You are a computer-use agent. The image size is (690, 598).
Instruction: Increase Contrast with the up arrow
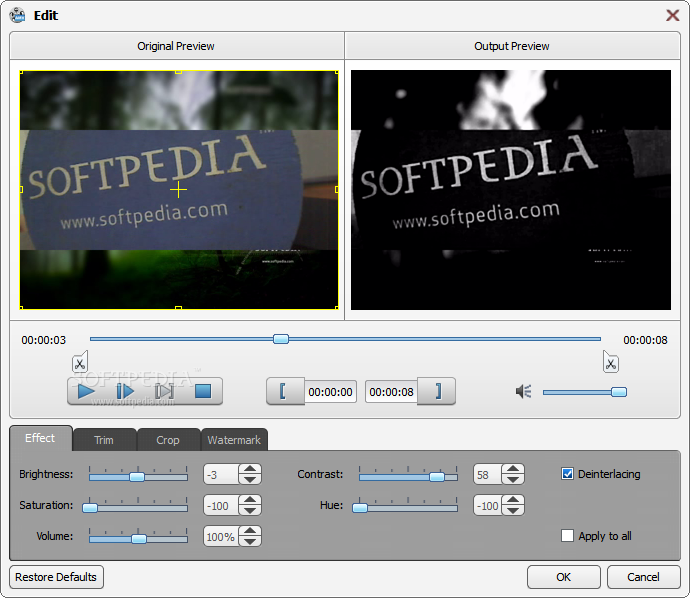click(513, 469)
